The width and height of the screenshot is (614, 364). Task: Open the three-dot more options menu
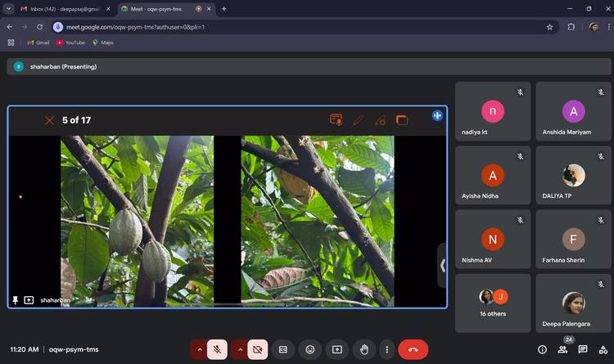point(386,349)
